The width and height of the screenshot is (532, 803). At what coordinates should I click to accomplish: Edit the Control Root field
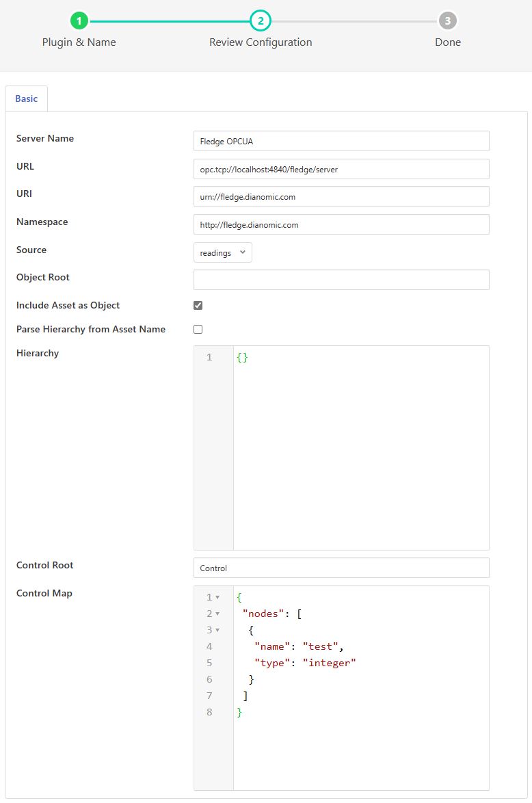341,568
